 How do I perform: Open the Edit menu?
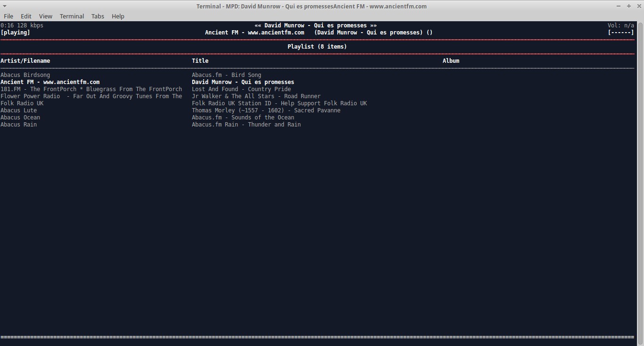coord(26,16)
